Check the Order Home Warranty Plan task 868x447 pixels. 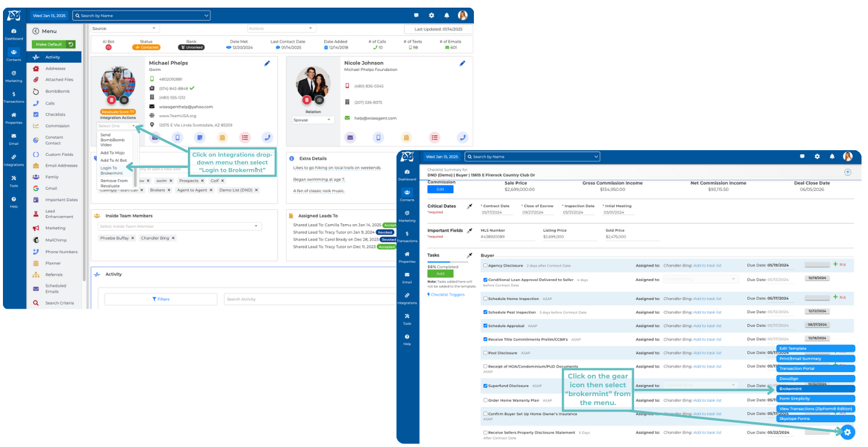click(x=486, y=400)
